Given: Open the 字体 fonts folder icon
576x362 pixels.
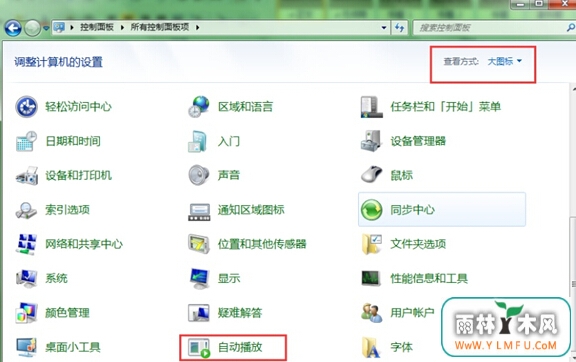Looking at the screenshot, I should click(x=371, y=347).
